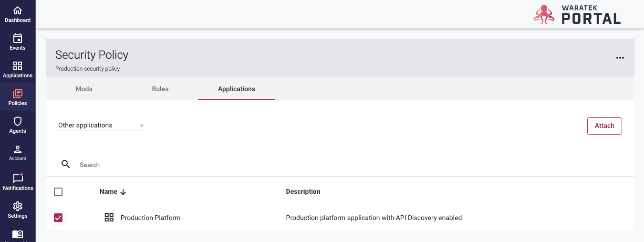Viewport: 644px width, 242px height.
Task: Select the Applications tab
Action: [237, 89]
